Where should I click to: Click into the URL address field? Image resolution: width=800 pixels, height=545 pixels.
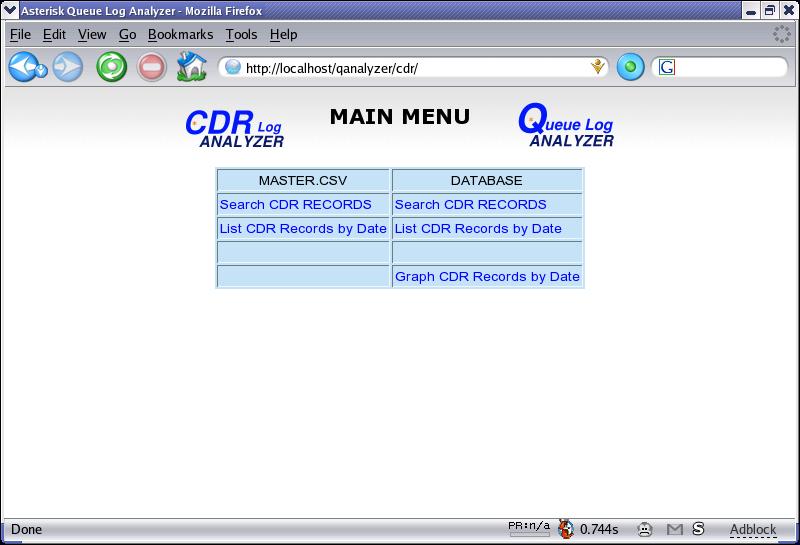[410, 68]
